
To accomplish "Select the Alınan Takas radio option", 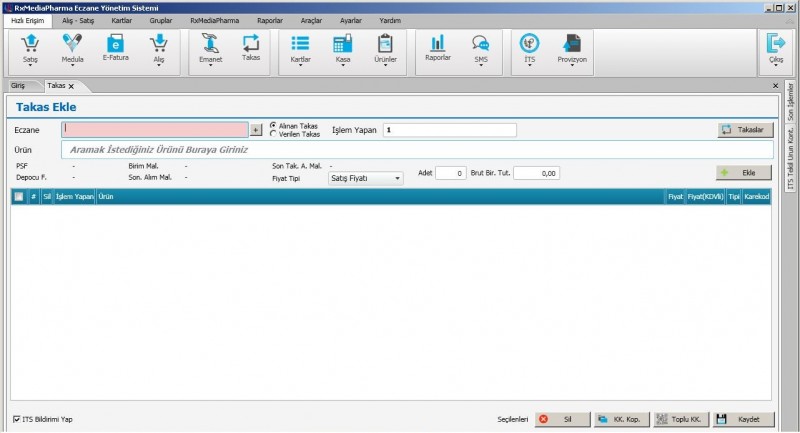I will tap(274, 126).
